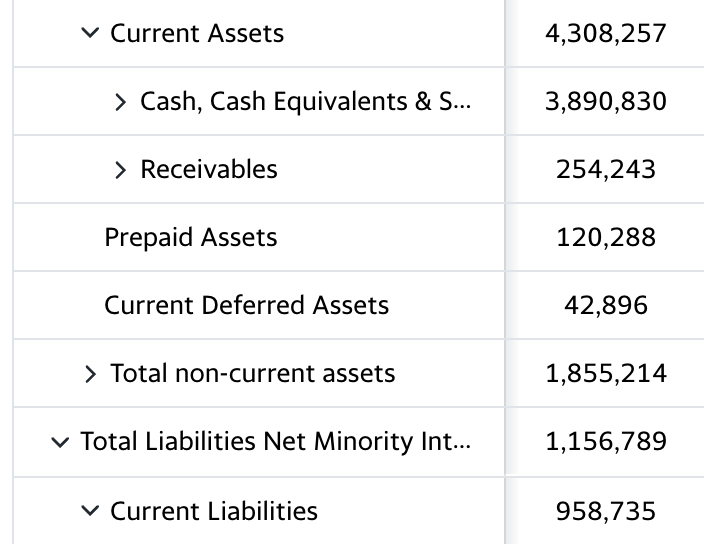
Task: Click the Current Assets label
Action: point(197,33)
